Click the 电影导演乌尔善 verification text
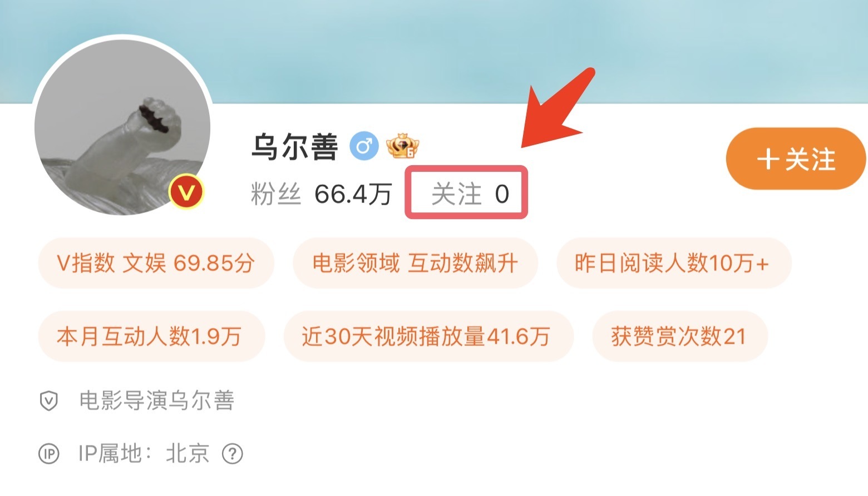This screenshot has height=496, width=868. click(157, 400)
